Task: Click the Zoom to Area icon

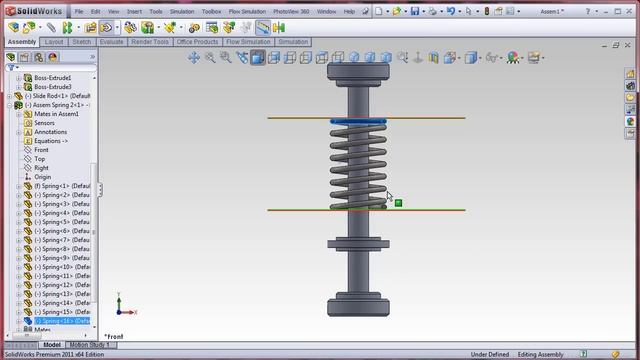Action: click(x=225, y=58)
